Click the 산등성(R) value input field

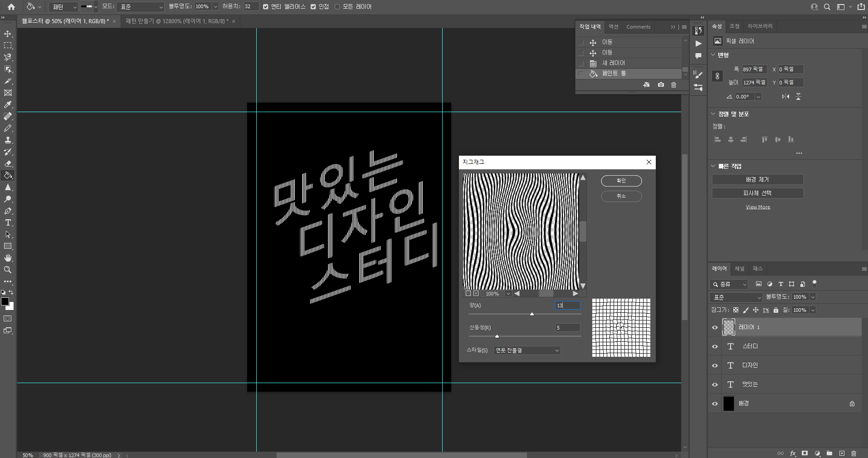[567, 328]
